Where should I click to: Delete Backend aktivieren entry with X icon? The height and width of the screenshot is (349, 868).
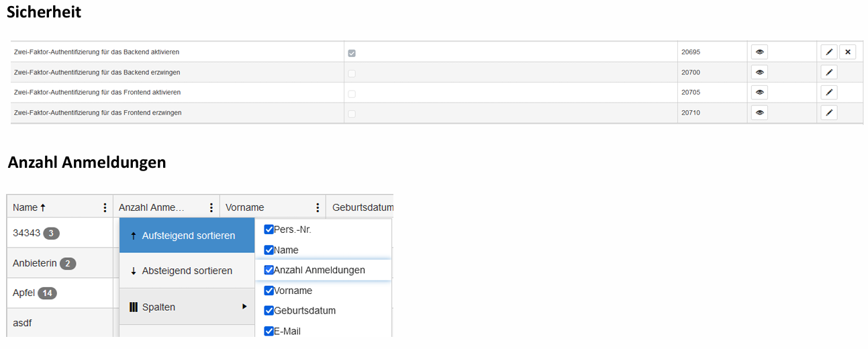tap(847, 52)
